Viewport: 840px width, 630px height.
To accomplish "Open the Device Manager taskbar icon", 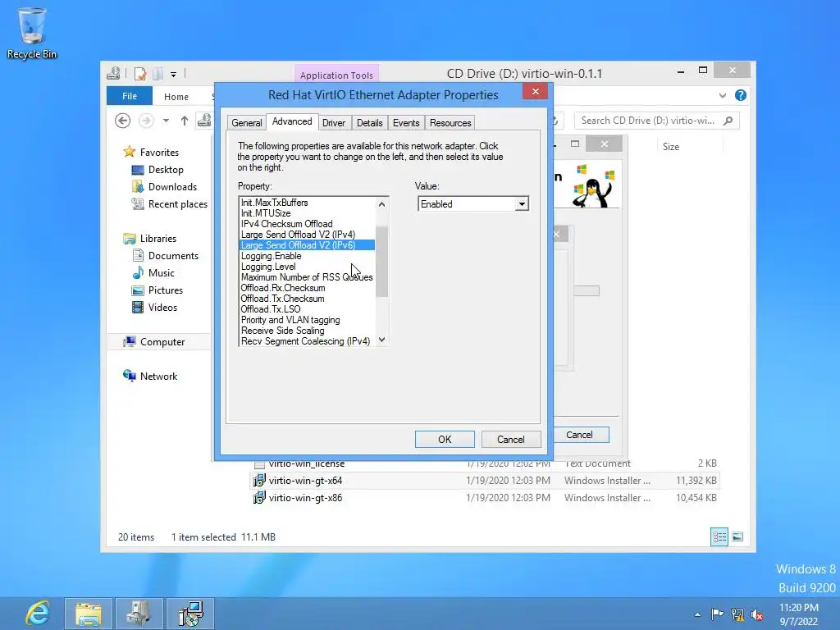I will click(138, 614).
